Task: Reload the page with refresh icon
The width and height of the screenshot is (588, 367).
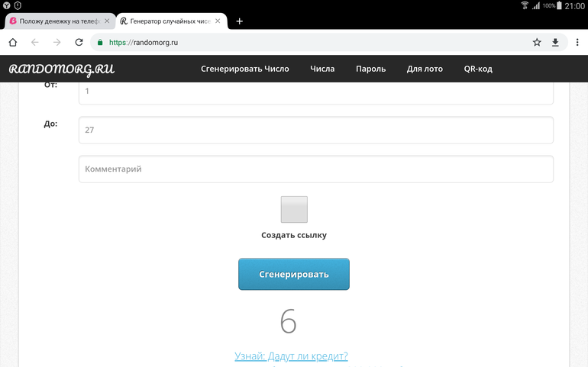Action: 79,43
